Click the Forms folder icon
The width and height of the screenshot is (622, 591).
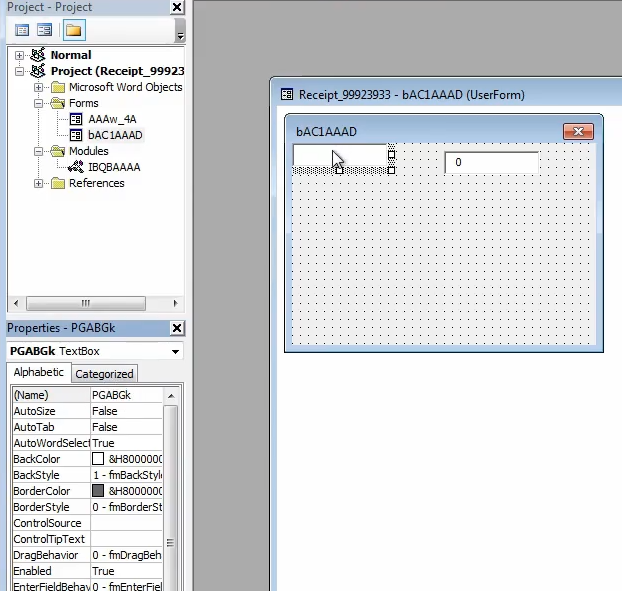coord(58,103)
